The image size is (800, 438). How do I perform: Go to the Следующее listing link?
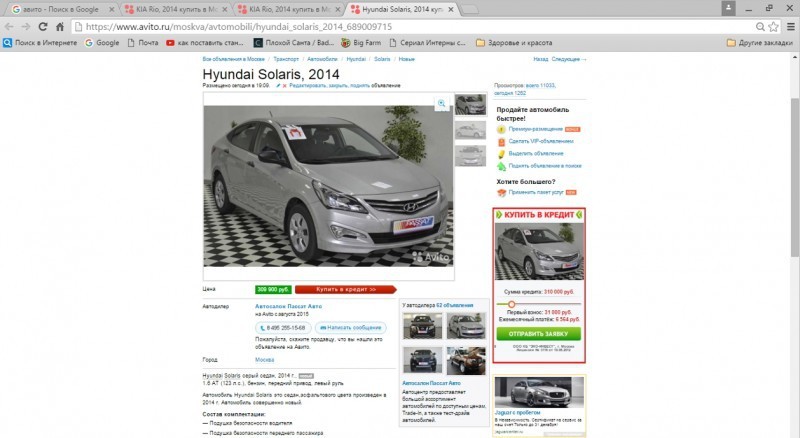(x=568, y=59)
